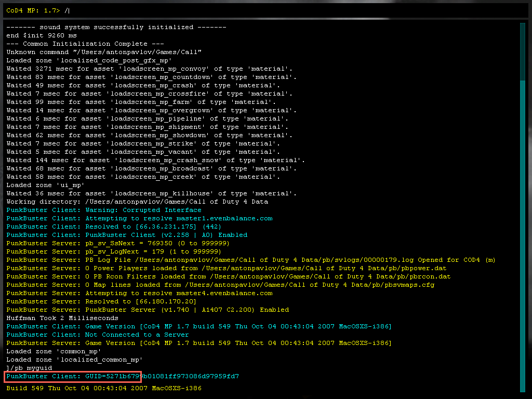Click the loadscreen_mp_killhouse asset line
The image size is (532, 399).
pos(151,193)
